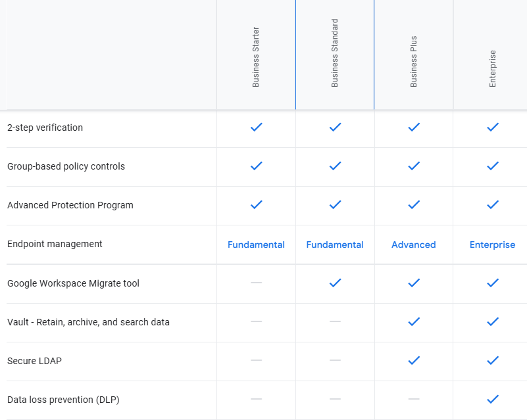Click Enterprise Advanced Protection Program checkmark

(492, 205)
